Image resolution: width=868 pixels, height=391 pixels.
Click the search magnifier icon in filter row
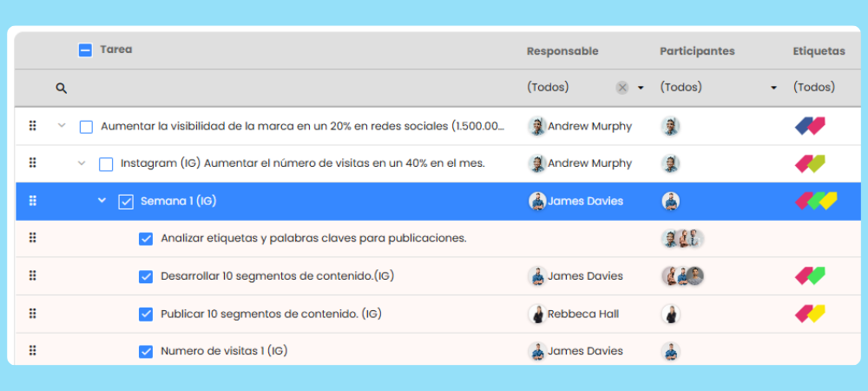[x=61, y=88]
